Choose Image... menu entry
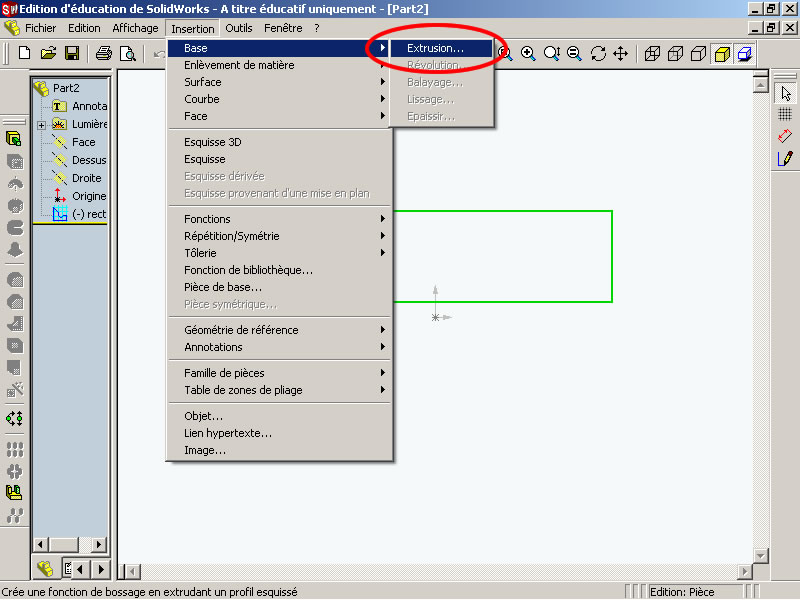The height and width of the screenshot is (600, 800). point(279,451)
